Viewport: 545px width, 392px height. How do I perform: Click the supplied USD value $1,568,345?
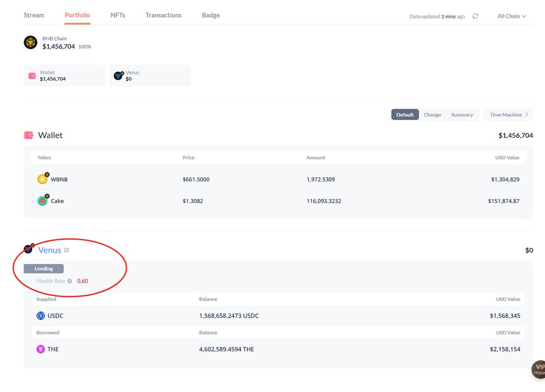[505, 316]
